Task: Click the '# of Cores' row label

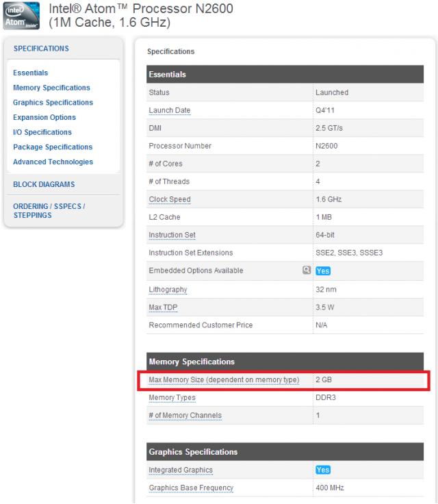Action: (166, 164)
